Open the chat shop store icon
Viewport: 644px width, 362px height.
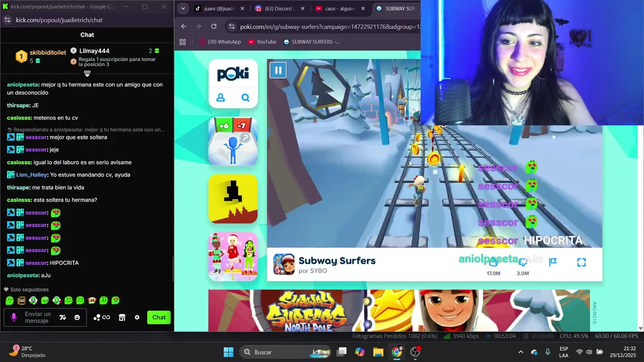122,317
